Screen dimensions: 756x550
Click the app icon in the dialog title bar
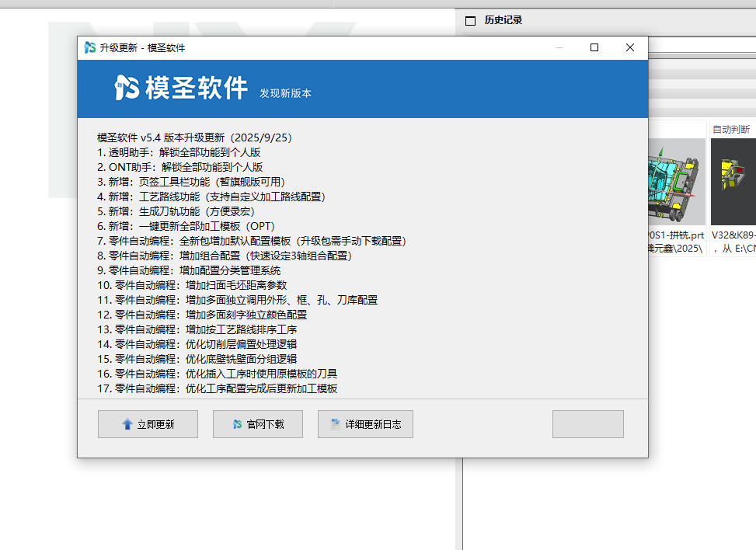click(x=89, y=47)
